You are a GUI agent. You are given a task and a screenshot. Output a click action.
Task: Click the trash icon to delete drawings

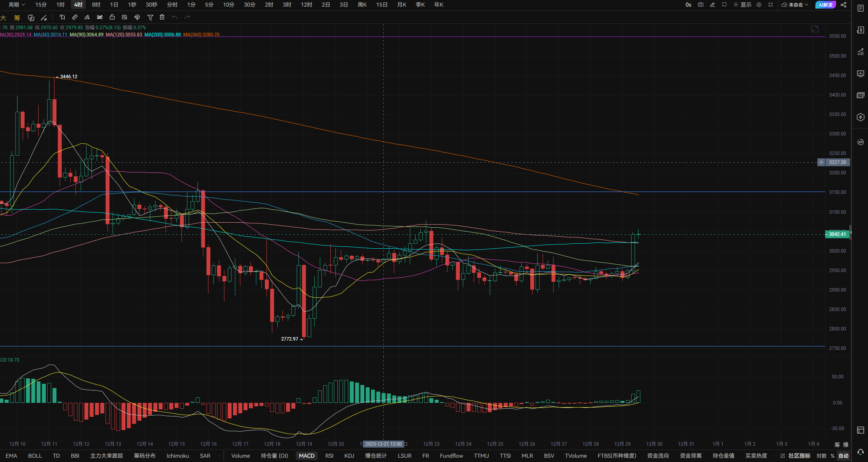tap(162, 17)
